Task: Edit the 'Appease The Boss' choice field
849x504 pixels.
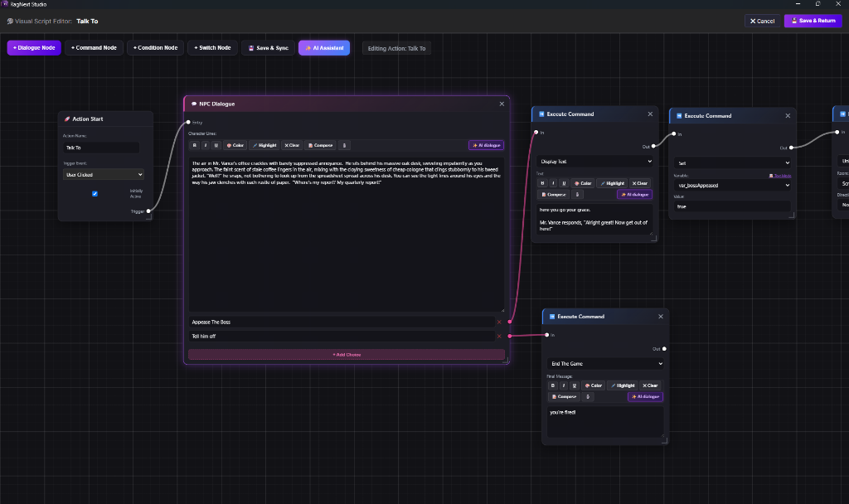Action: point(341,322)
